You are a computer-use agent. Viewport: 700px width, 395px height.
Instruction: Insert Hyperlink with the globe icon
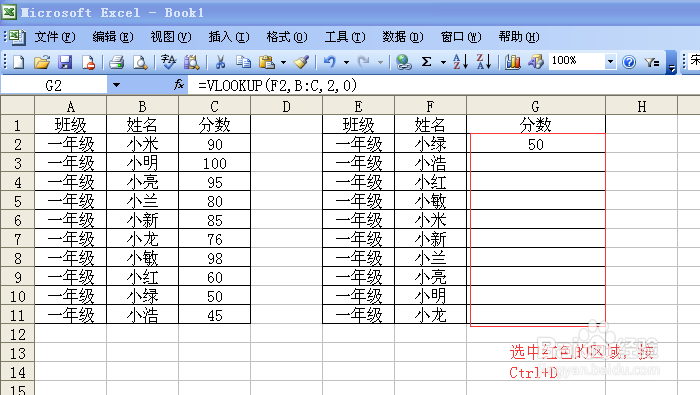(x=404, y=62)
